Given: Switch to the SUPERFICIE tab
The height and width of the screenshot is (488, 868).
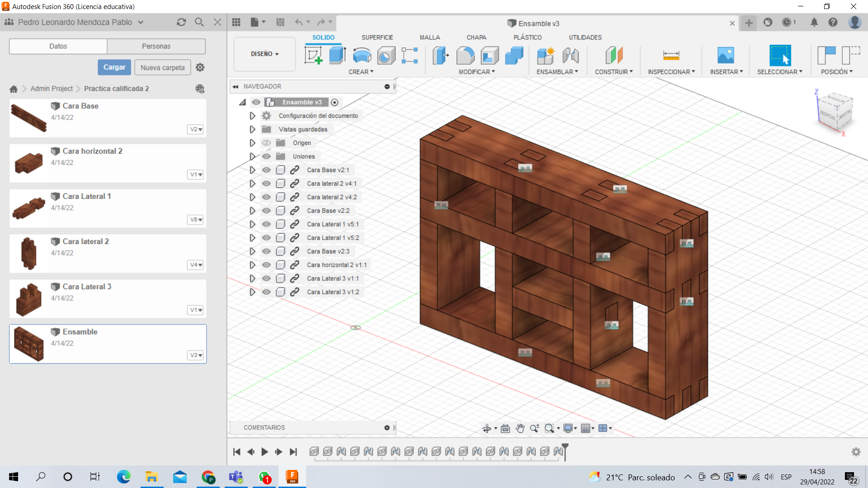Looking at the screenshot, I should click(x=377, y=38).
